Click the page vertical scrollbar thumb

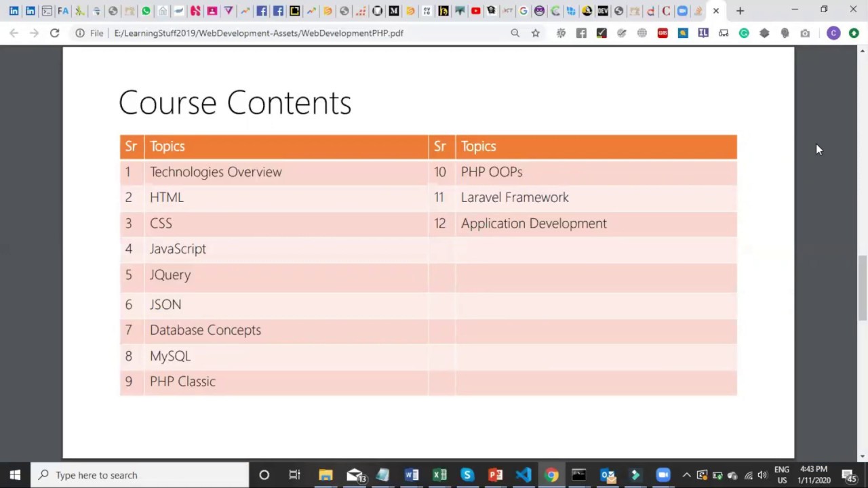(863, 288)
